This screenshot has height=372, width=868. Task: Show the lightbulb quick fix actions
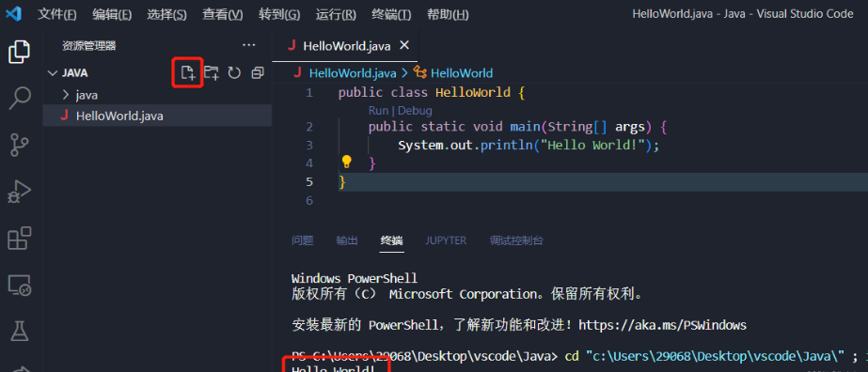[346, 162]
